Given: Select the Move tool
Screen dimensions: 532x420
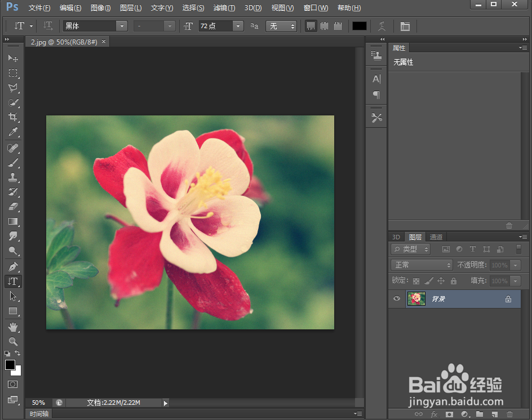Looking at the screenshot, I should pyautogui.click(x=13, y=58).
